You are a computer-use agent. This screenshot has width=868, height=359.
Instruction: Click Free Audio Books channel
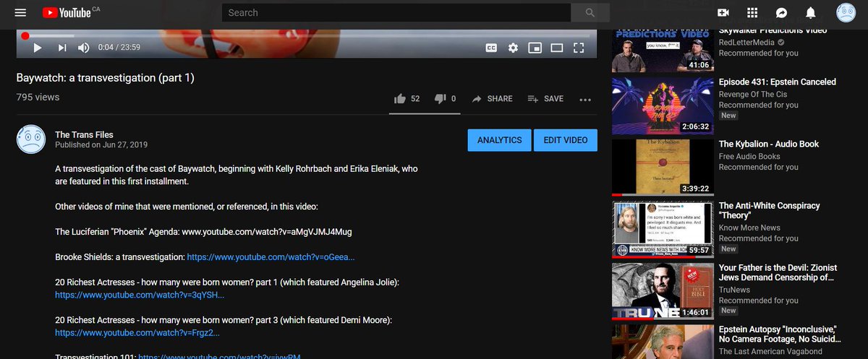[749, 157]
